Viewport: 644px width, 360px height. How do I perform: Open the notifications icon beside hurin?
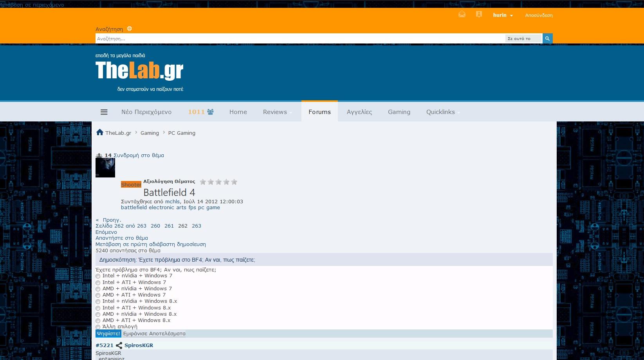pyautogui.click(x=479, y=14)
